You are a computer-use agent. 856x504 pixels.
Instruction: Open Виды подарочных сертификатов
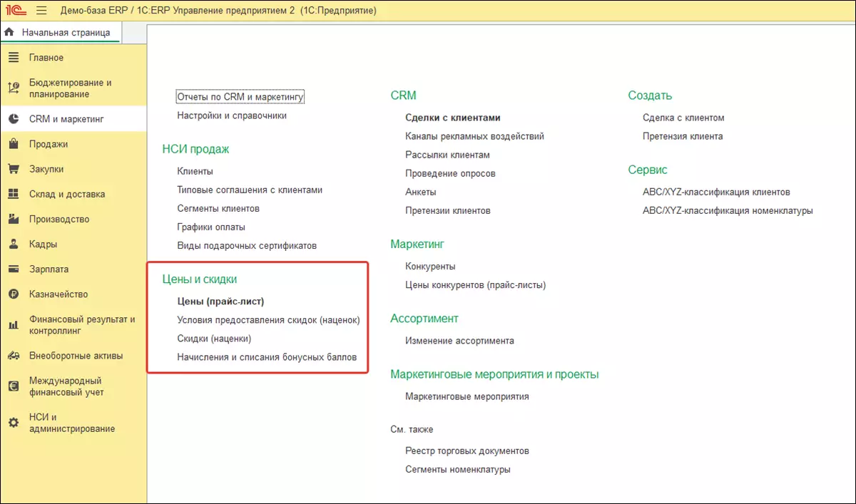(247, 245)
